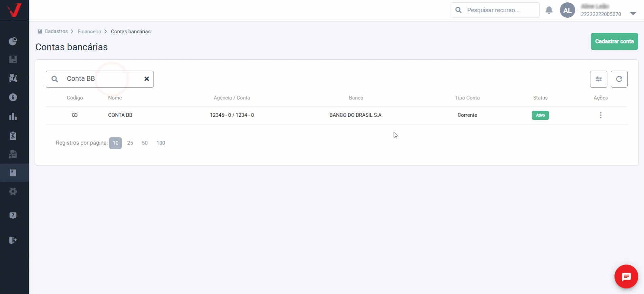Open the dollar coin financial sidebar icon
This screenshot has width=644, height=294.
coord(13,97)
